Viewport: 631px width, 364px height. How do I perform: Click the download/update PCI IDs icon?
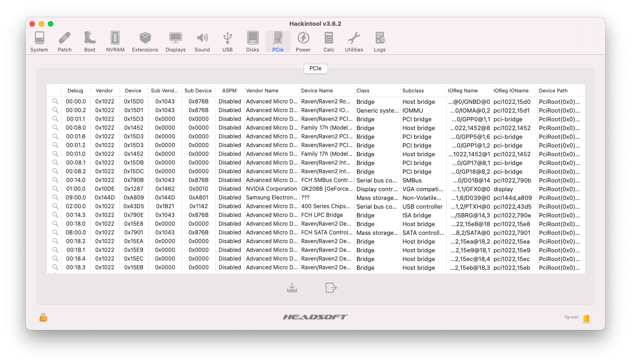(292, 288)
